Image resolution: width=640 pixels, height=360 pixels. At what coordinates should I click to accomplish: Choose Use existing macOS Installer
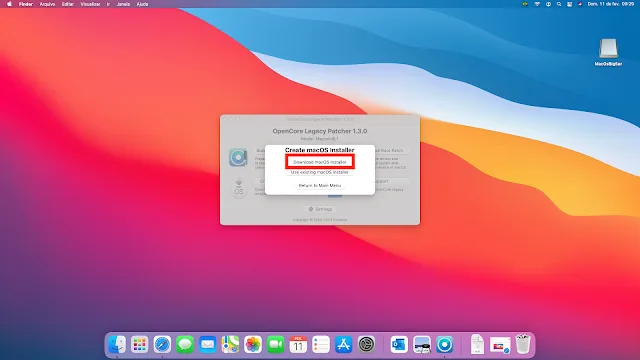click(320, 172)
